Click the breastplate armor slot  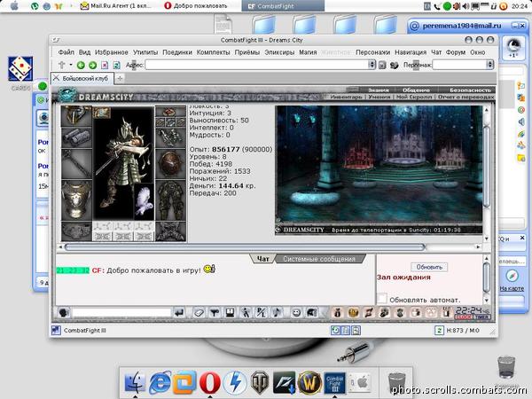(76, 200)
